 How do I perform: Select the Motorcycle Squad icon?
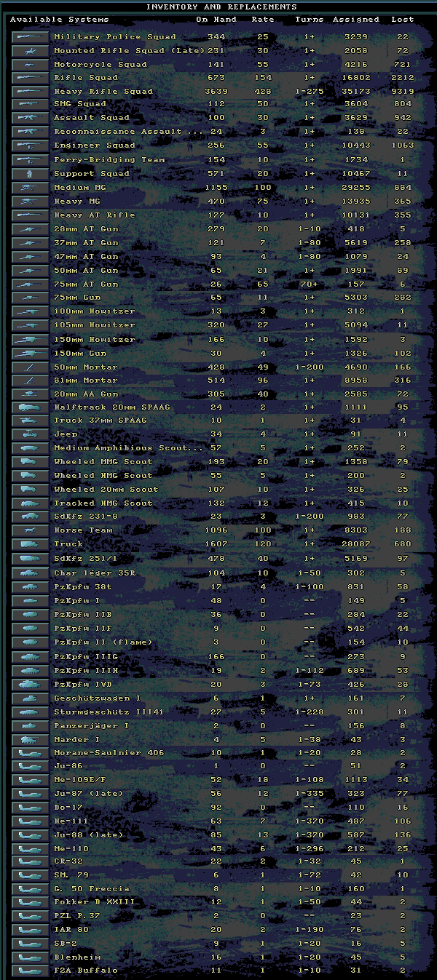tap(31, 64)
